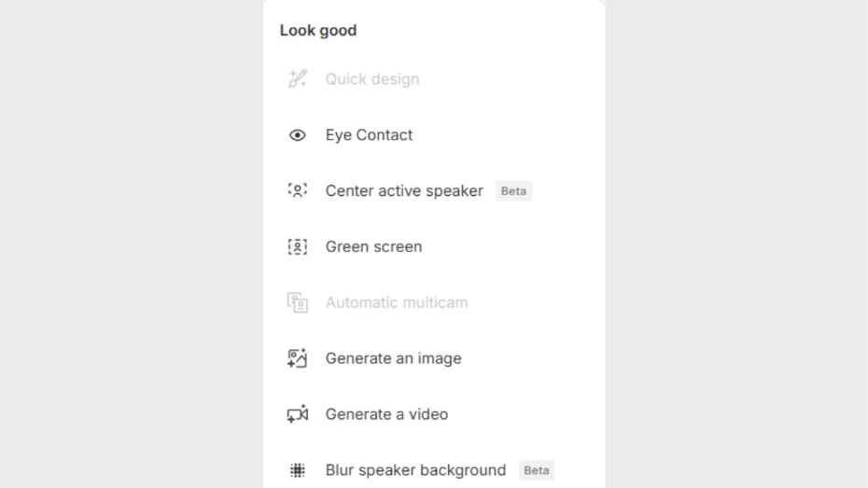Click the magic wand icon for Quick design
Viewport: 868px width, 488px height.
[x=297, y=79]
